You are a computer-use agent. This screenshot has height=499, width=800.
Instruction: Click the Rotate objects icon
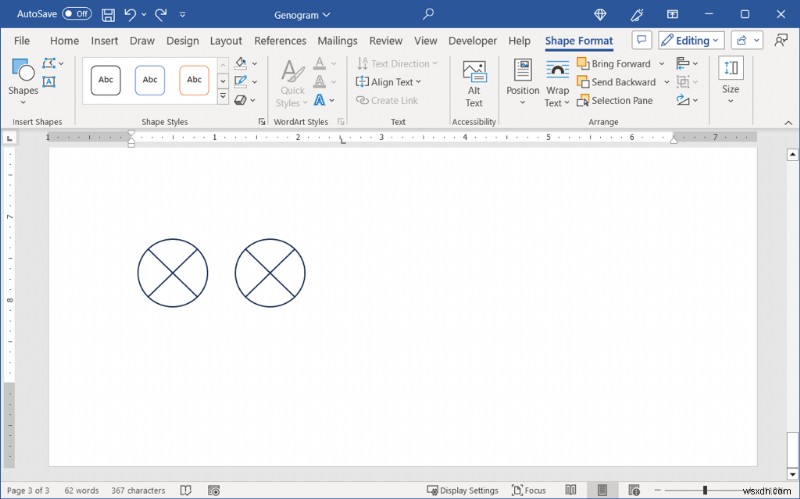(682, 100)
